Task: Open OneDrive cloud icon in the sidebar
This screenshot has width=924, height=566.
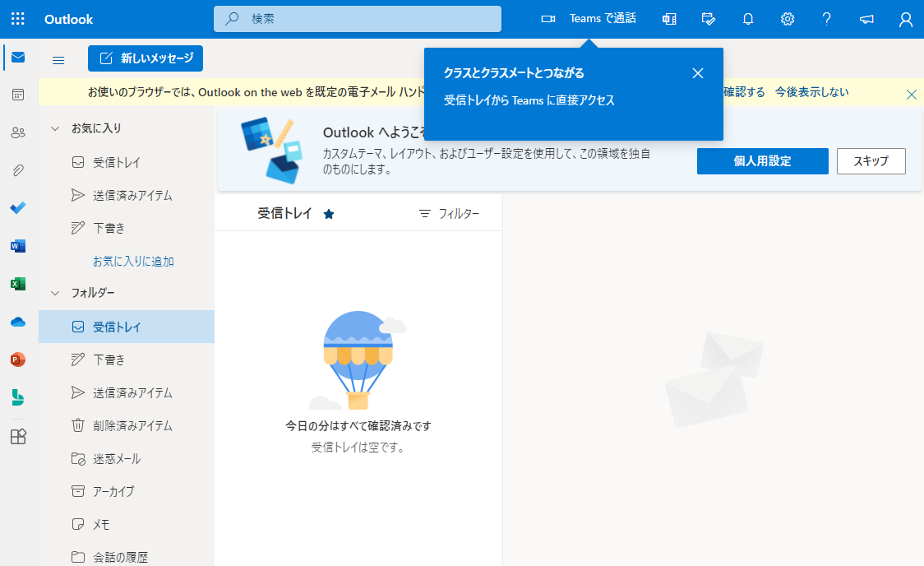Action: pyautogui.click(x=18, y=322)
